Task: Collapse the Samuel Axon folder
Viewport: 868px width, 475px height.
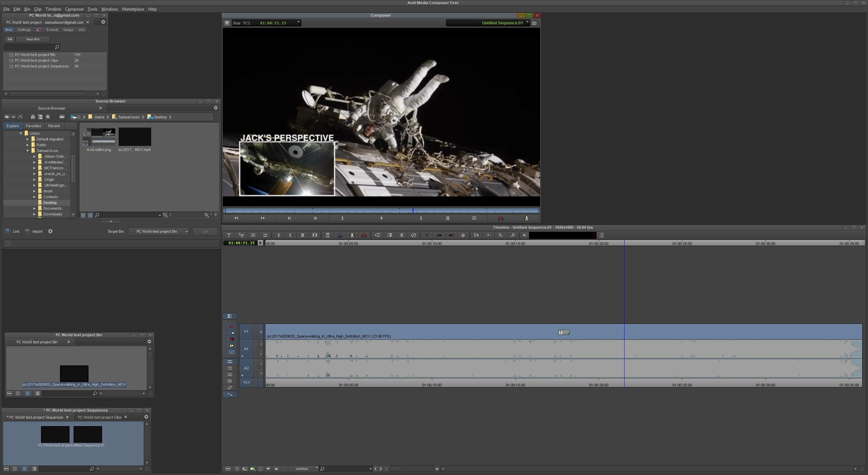Action: coord(28,151)
